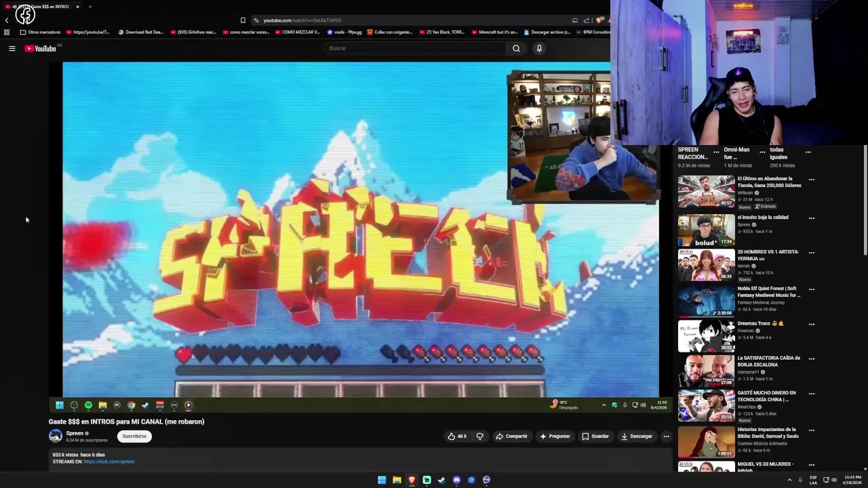Screen dimensions: 868x488
Task: Open the COMO MEZCLAR V... bookmark
Action: 297,32
